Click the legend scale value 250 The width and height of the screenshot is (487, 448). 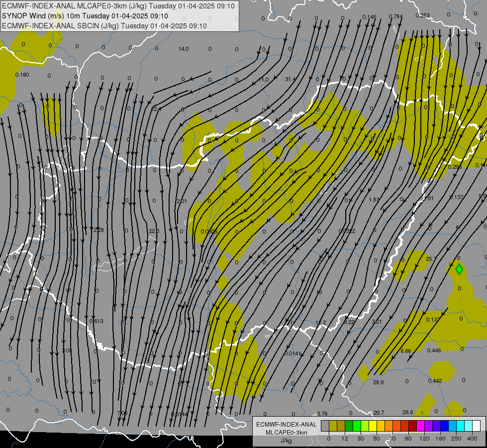(456, 439)
